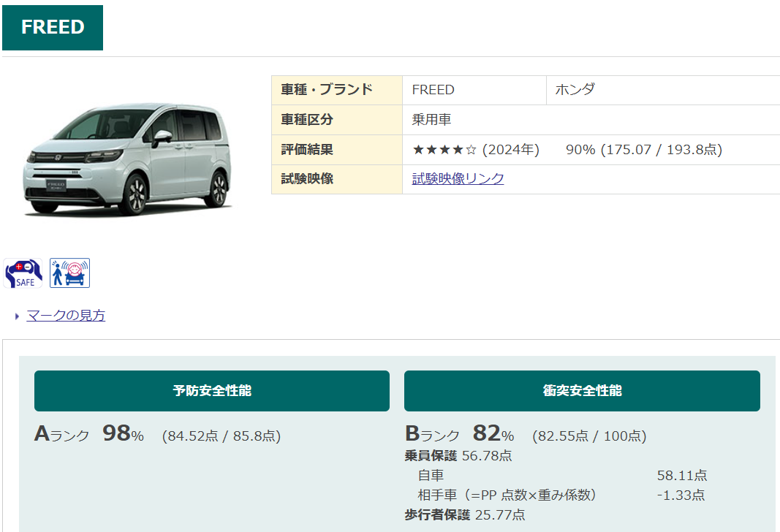Viewport: 780px width, 532px height.
Task: Click the 乗用車 cell
Action: point(591,120)
